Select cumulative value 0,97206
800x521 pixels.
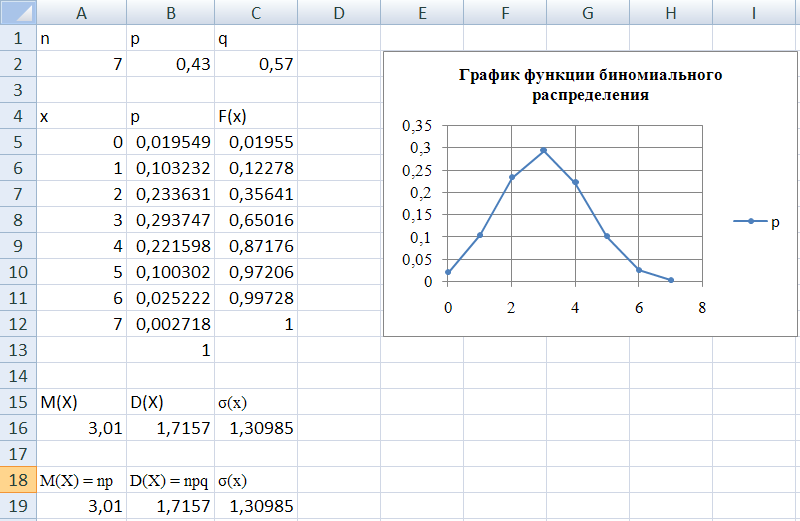[256, 272]
